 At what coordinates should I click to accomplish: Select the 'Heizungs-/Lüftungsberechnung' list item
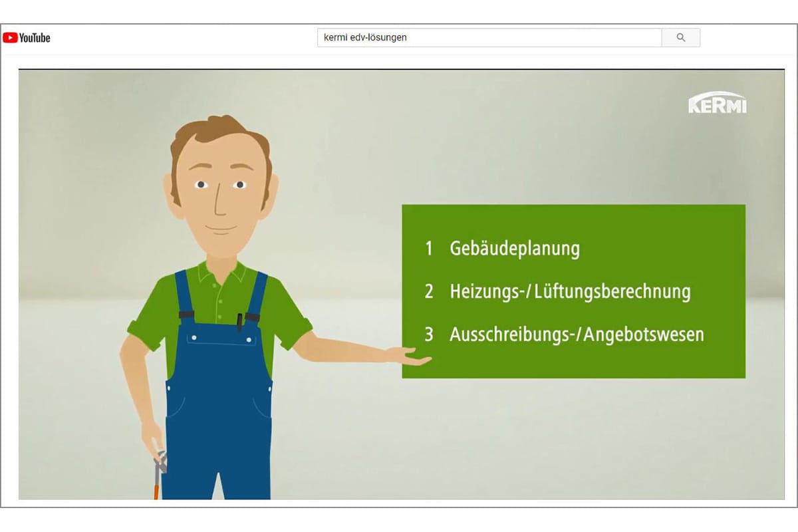pos(569,291)
